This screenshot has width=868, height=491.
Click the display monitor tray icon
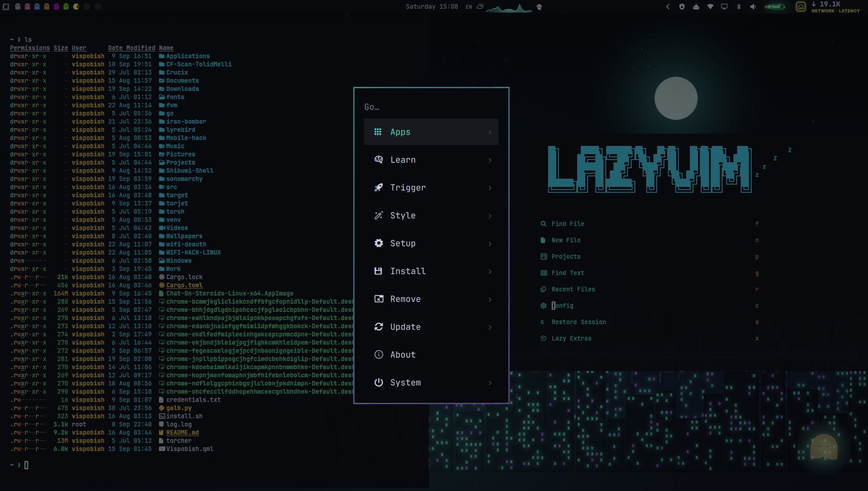(724, 7)
